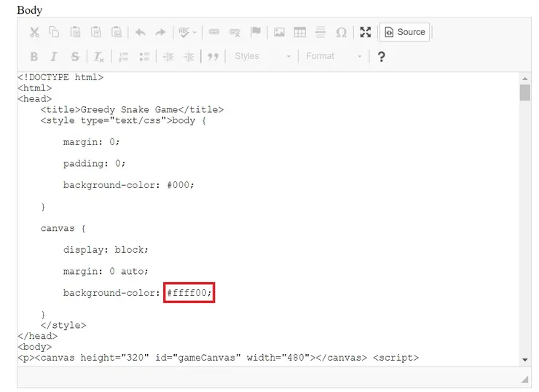This screenshot has width=539, height=392.
Task: Click Insert Horizontal Line icon
Action: (320, 32)
